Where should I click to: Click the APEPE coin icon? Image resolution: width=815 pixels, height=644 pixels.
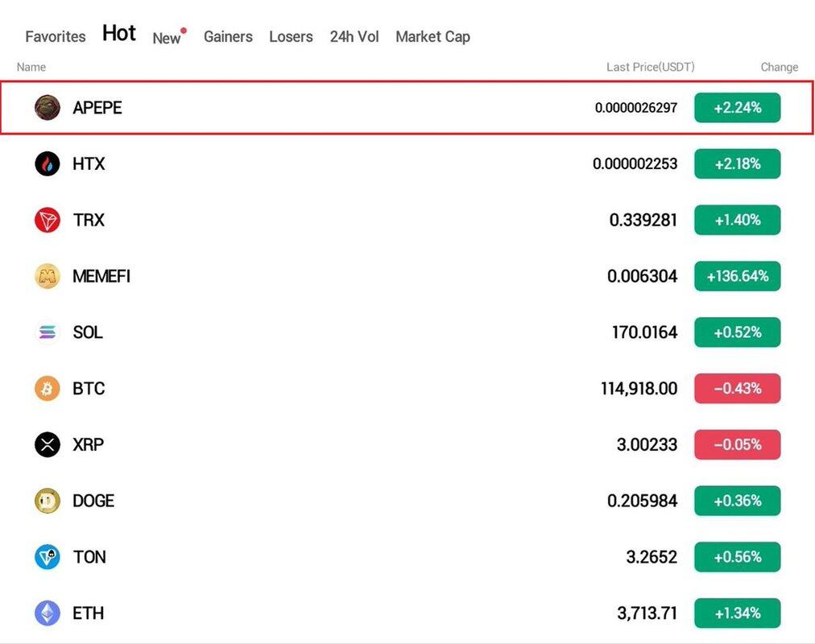[x=48, y=108]
